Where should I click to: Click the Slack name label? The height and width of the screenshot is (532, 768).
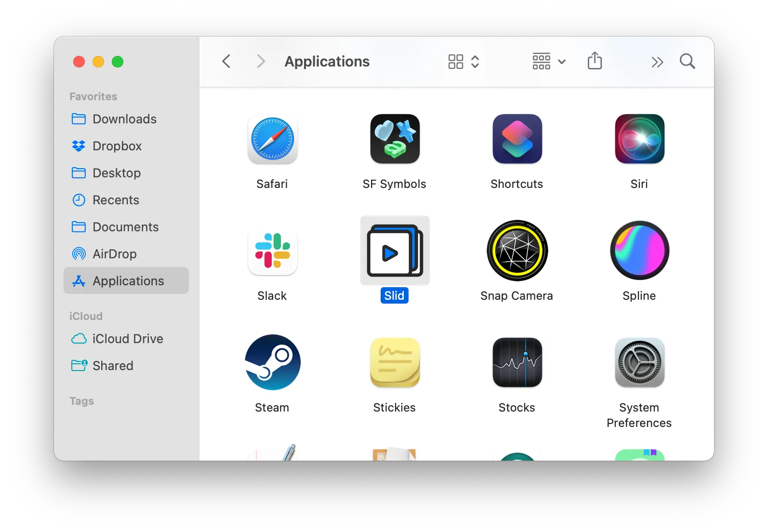272,296
